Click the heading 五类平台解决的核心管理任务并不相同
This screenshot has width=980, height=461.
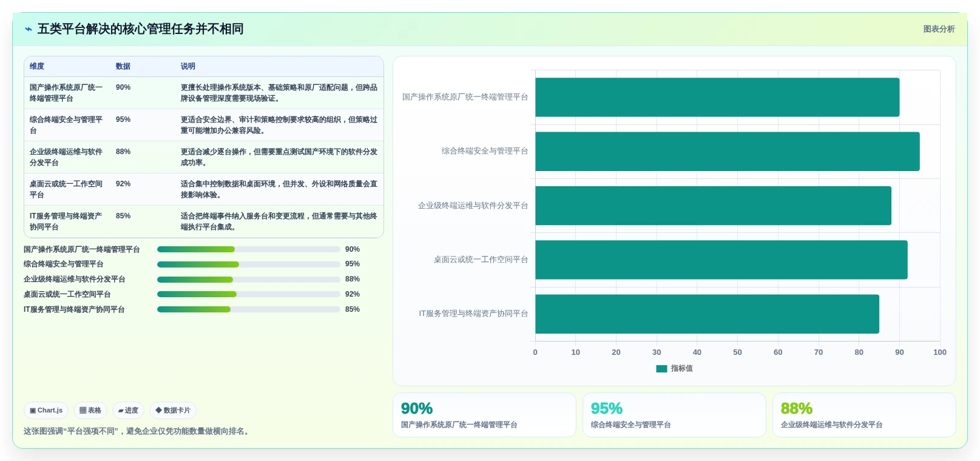click(140, 29)
